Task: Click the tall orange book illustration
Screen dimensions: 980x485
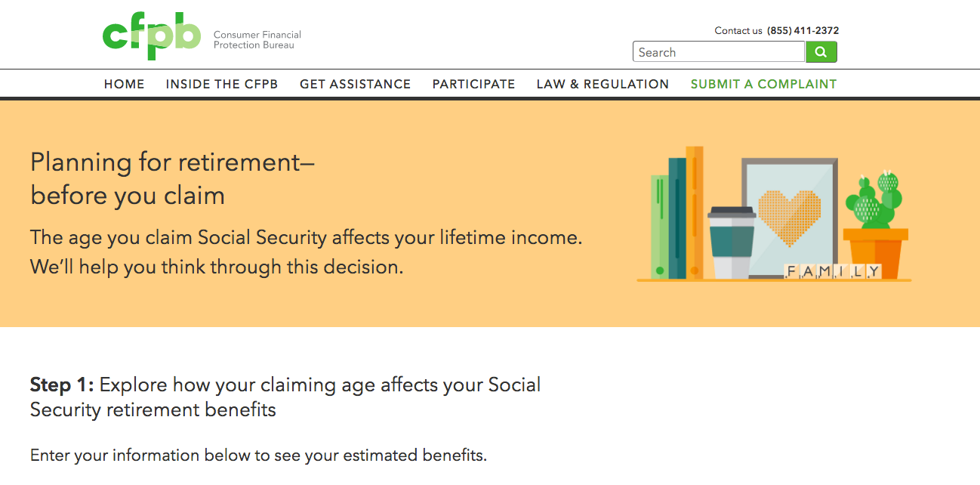Action: (695, 212)
